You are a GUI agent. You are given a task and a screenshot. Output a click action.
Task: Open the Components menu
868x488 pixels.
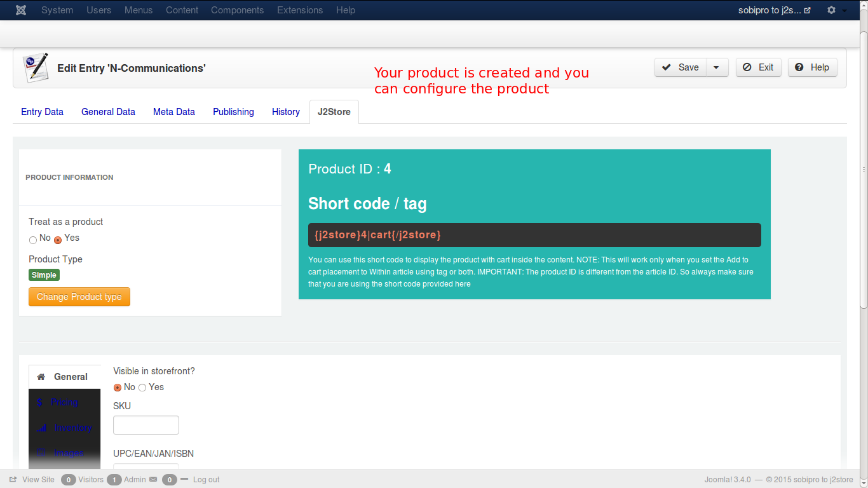coord(238,10)
